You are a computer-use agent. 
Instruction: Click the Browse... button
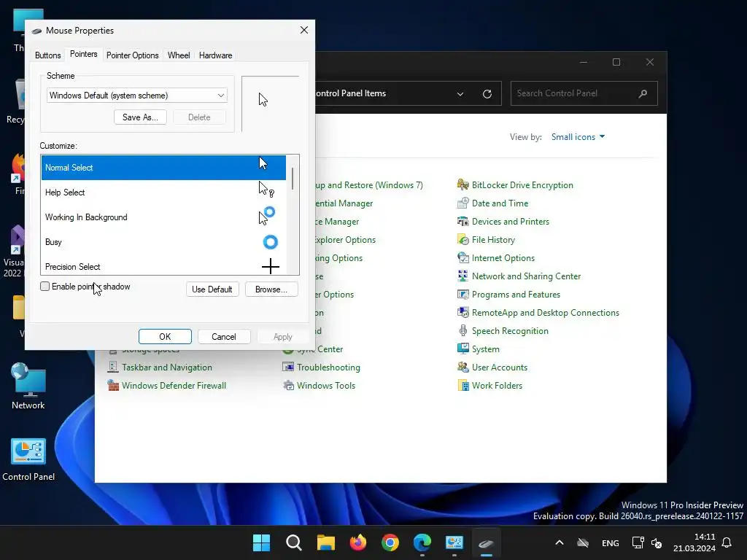tap(271, 289)
